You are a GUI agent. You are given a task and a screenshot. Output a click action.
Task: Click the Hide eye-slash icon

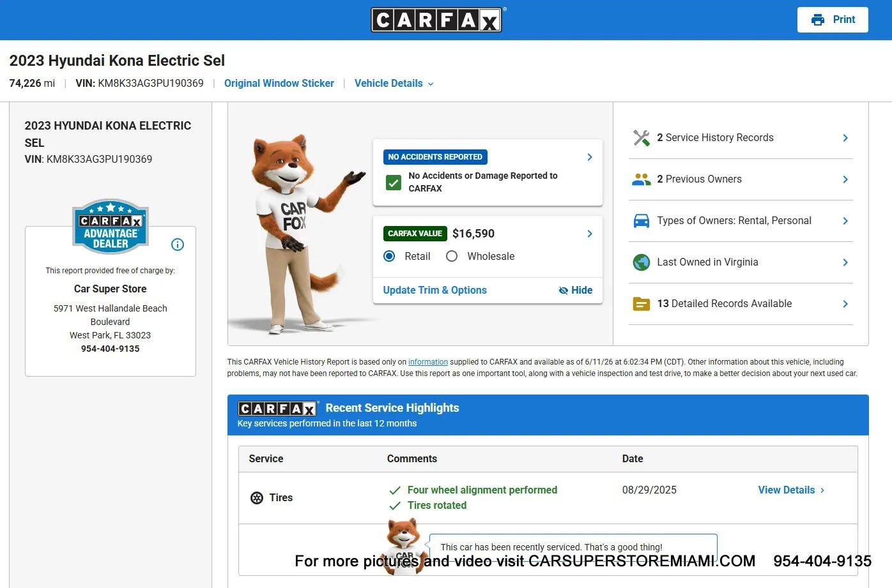[x=564, y=290]
